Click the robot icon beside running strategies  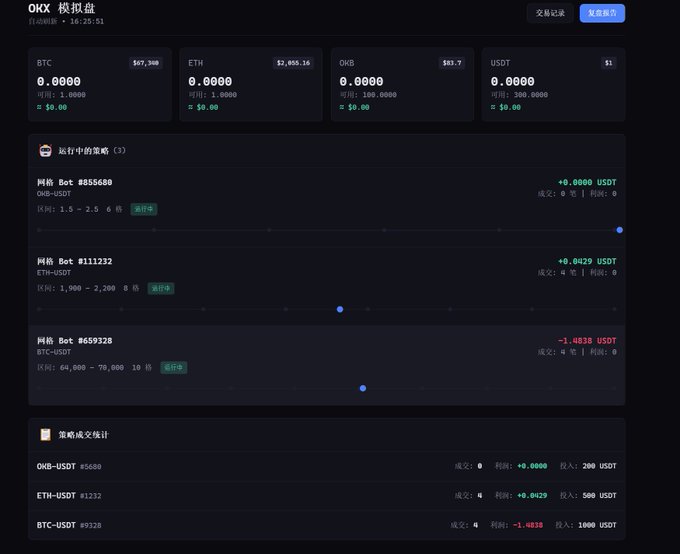[45, 151]
